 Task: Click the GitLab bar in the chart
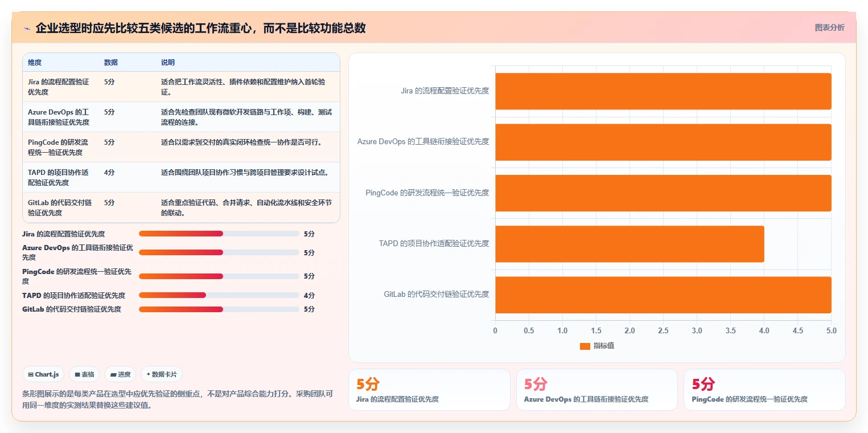663,295
